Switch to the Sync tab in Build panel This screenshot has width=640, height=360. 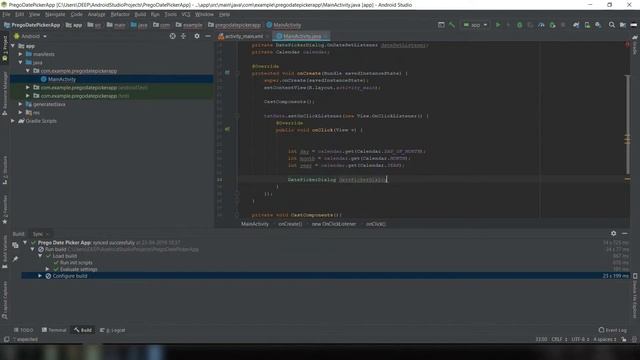(x=38, y=234)
